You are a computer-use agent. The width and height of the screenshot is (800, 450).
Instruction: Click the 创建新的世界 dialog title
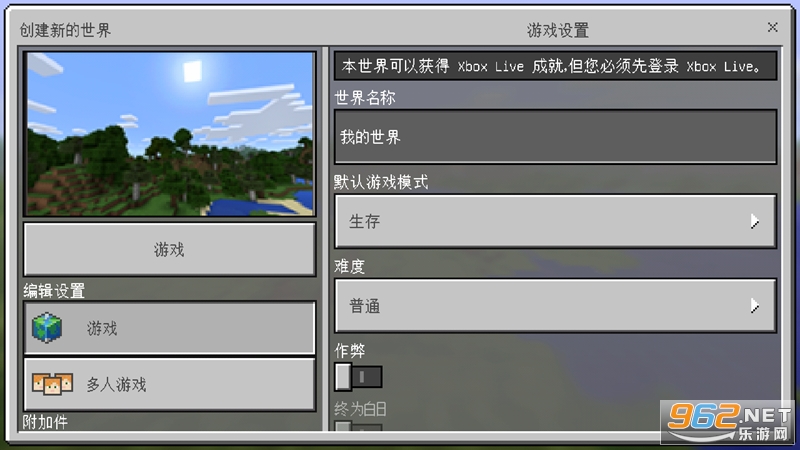click(65, 30)
